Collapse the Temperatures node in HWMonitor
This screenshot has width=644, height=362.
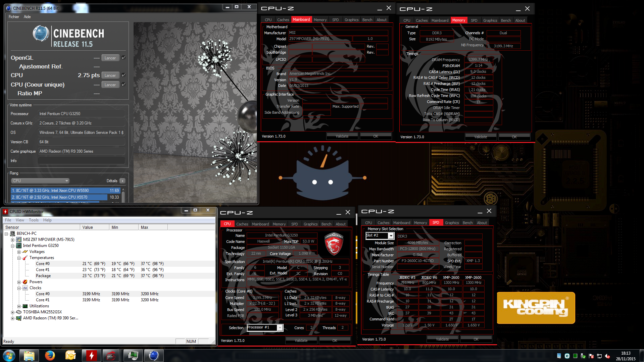pyautogui.click(x=19, y=258)
